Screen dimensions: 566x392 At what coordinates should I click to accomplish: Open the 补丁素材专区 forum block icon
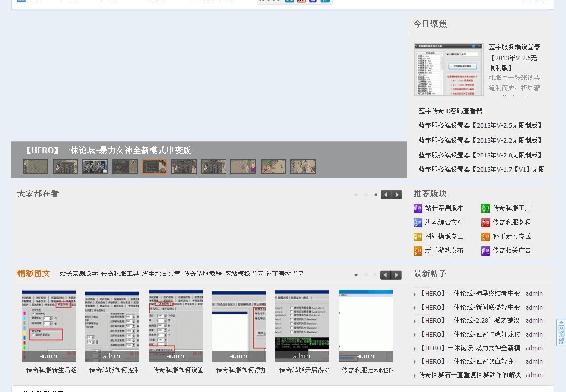[x=486, y=236]
